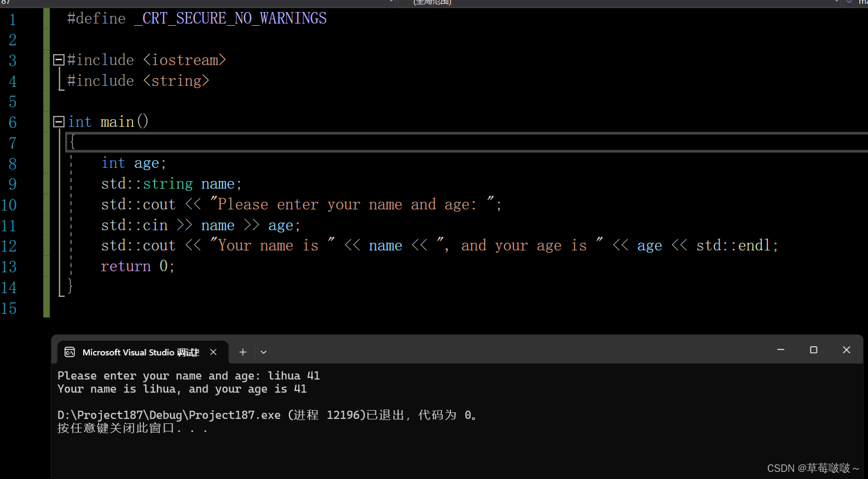The image size is (868, 479).
Task: Click the opening brace on line 7
Action: click(x=72, y=142)
